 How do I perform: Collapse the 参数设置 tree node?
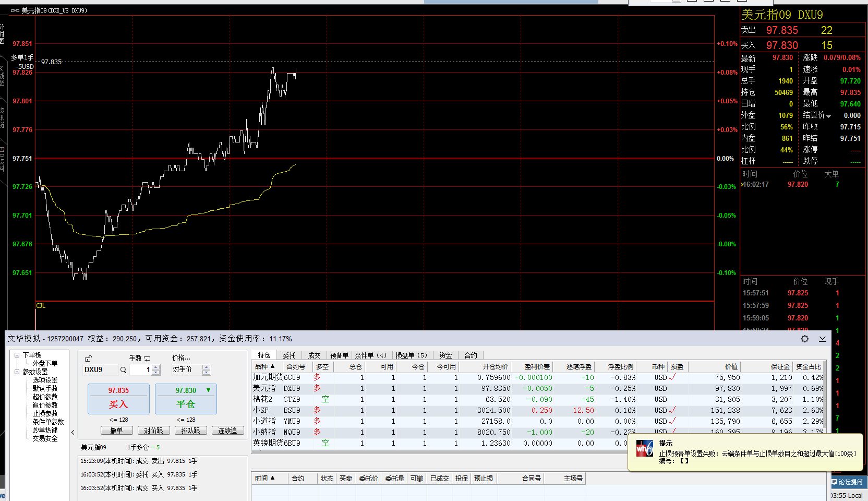coord(17,372)
